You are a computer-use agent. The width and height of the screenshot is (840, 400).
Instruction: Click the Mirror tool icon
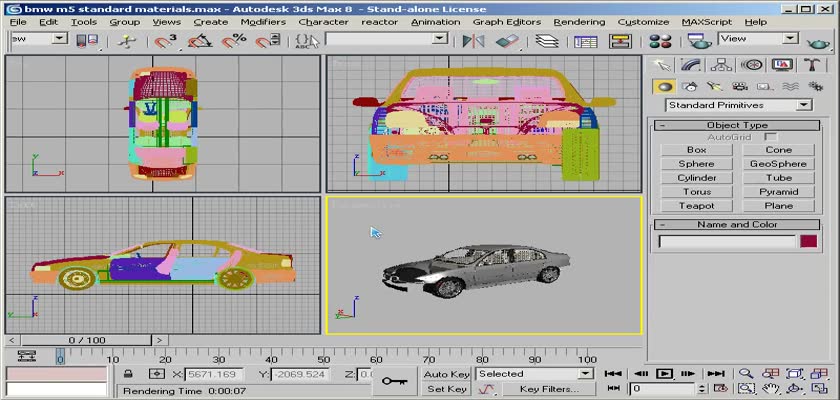(473, 41)
